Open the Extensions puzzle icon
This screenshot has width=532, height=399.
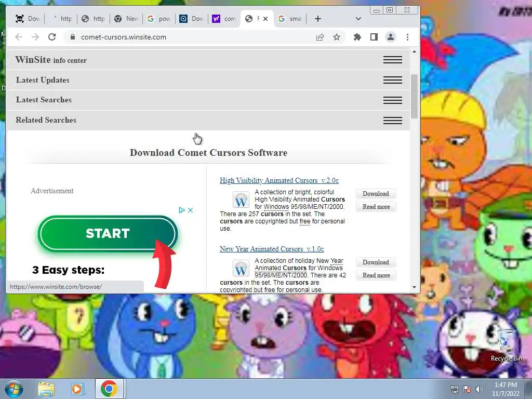click(x=357, y=37)
